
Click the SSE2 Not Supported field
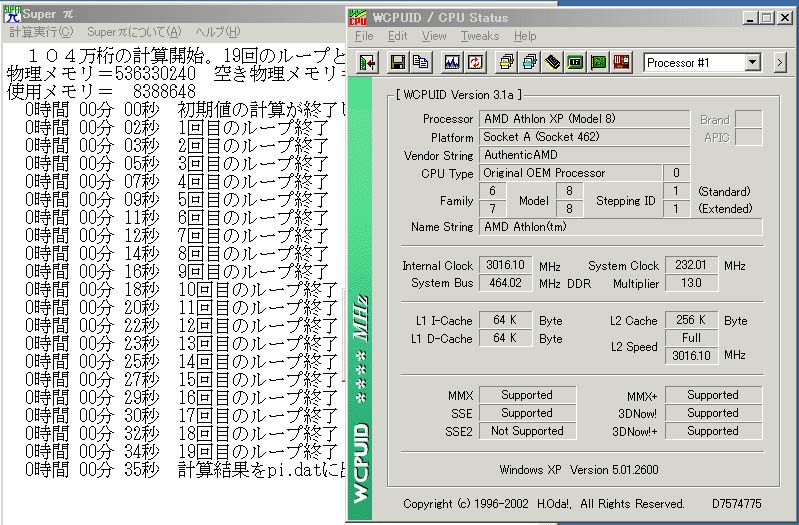tap(527, 431)
